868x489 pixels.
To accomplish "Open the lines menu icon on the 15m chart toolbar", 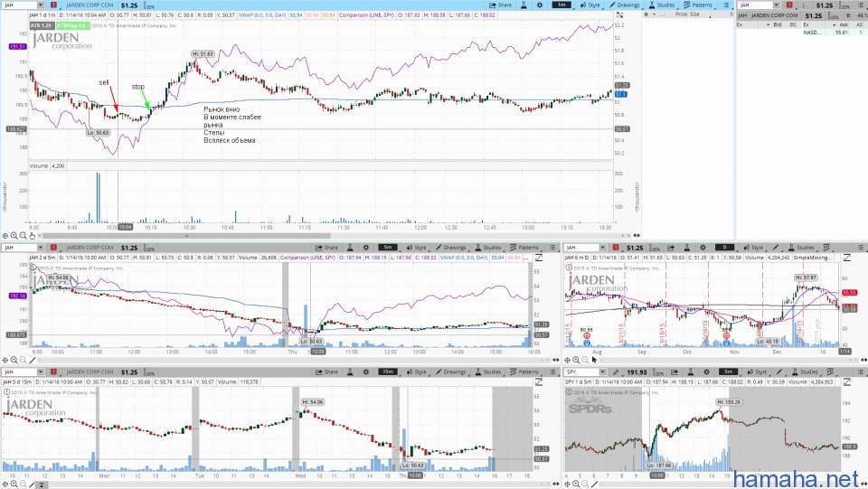I will pos(552,371).
